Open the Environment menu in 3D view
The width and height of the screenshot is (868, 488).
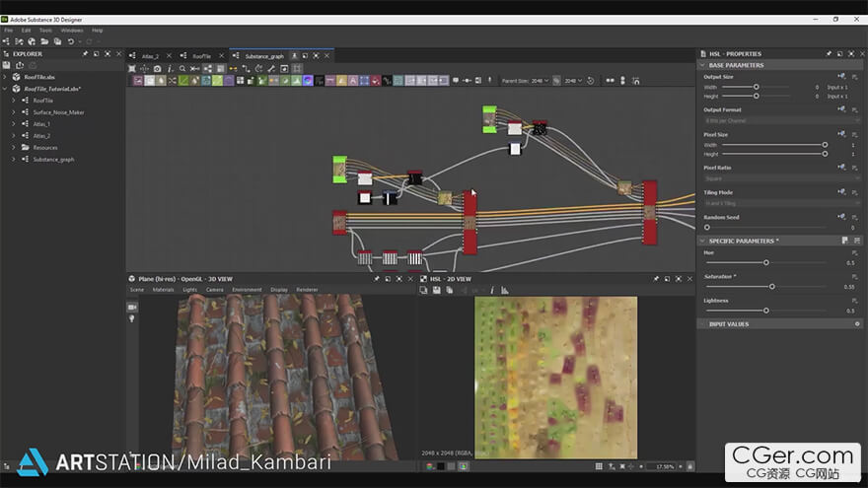[247, 290]
